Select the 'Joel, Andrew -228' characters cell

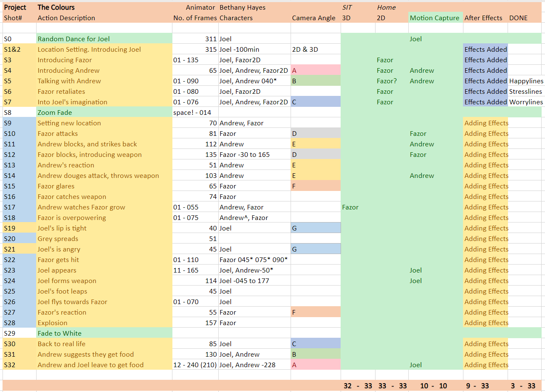tap(254, 365)
